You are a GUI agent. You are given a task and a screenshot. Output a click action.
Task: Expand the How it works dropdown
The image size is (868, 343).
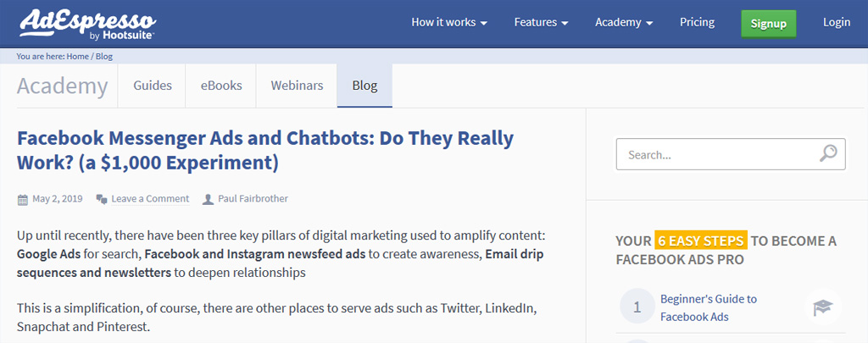click(x=449, y=23)
